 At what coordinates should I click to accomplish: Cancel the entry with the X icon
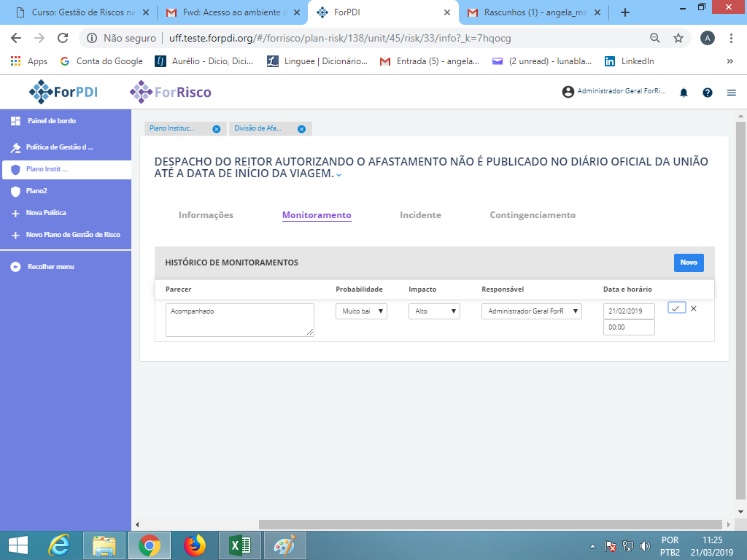point(692,308)
